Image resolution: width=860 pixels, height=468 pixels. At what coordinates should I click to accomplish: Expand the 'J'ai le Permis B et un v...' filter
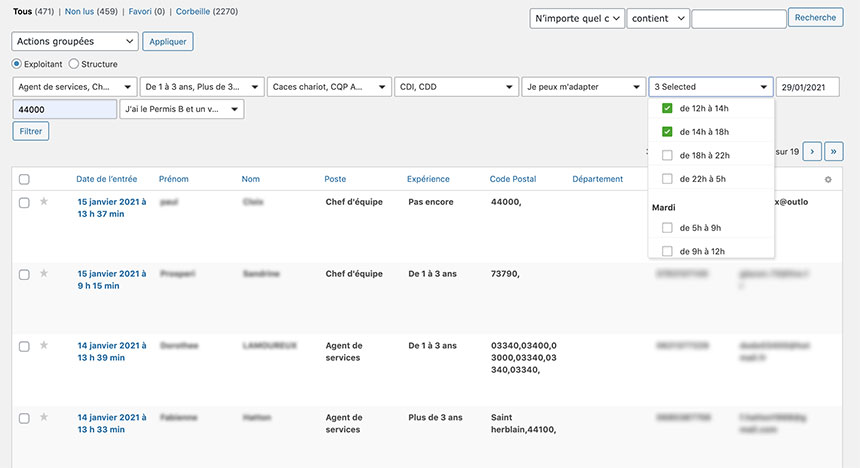182,109
